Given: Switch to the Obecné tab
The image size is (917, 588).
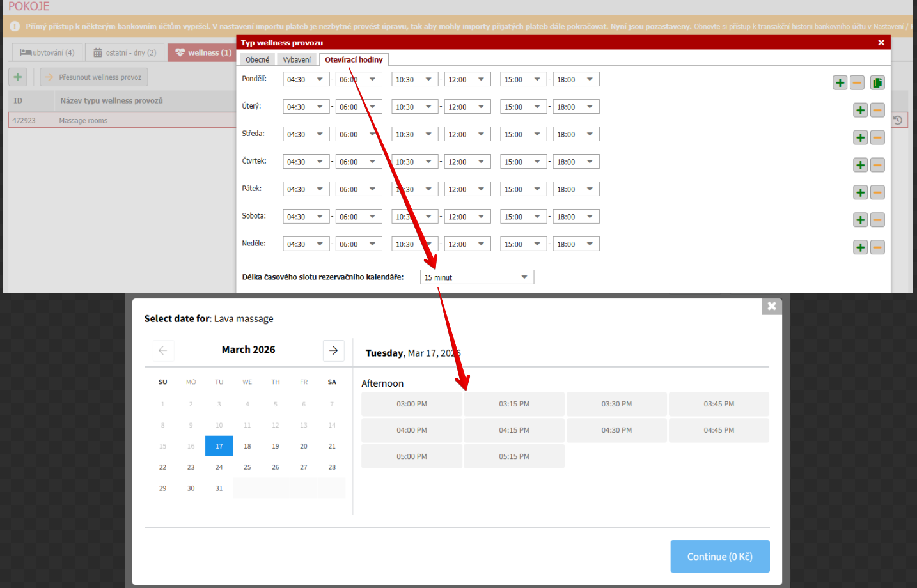Looking at the screenshot, I should click(x=257, y=60).
